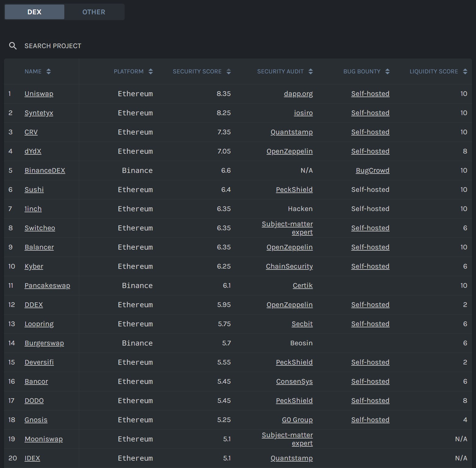Open Uniswap's Self-hosted bug bounty link
Image resolution: width=476 pixels, height=468 pixels.
pyautogui.click(x=370, y=94)
